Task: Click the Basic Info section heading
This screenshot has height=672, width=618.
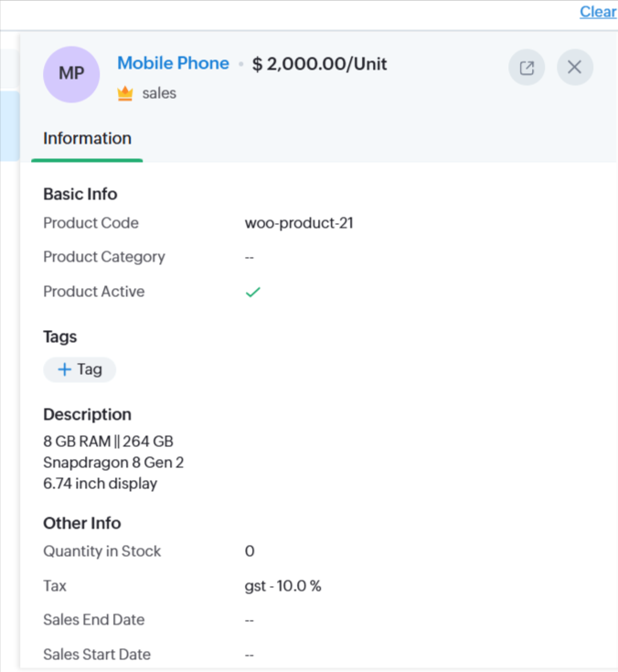Action: click(x=80, y=194)
